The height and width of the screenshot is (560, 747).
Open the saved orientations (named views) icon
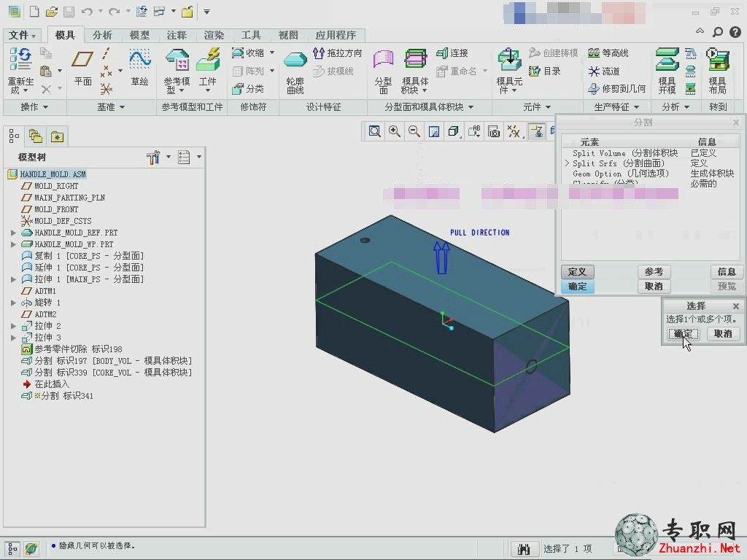[474, 131]
